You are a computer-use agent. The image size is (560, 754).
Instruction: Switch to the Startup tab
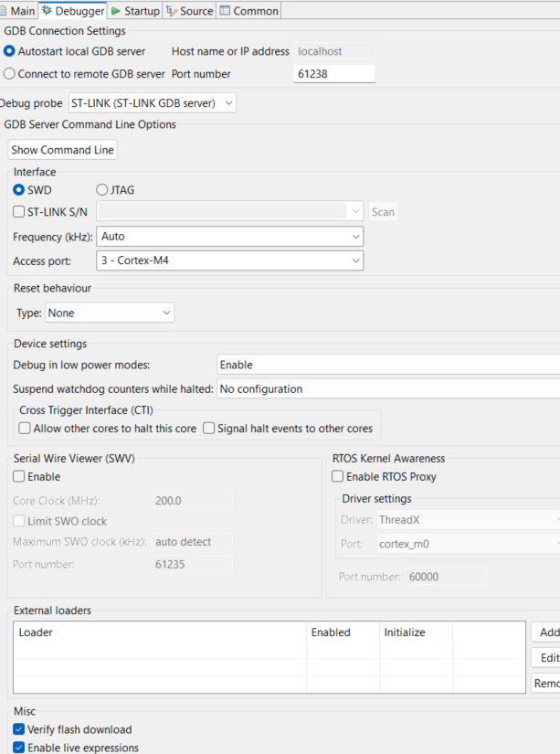coord(135,11)
